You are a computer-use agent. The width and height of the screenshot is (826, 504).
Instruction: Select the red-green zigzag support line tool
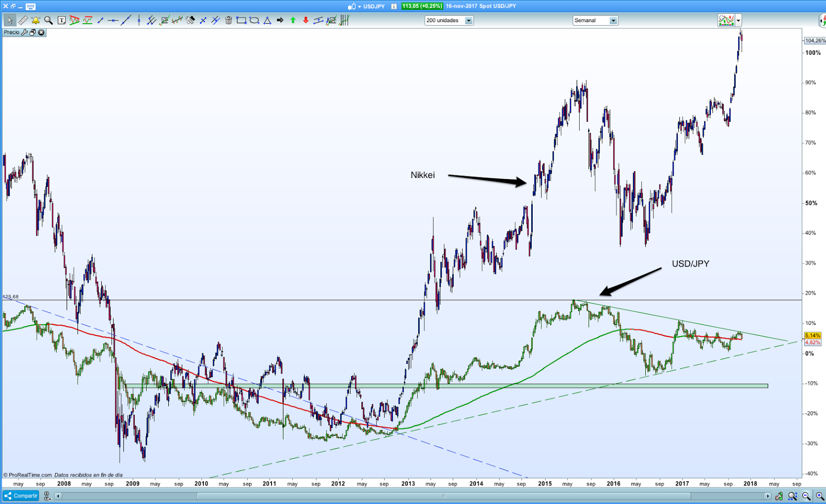(x=87, y=21)
